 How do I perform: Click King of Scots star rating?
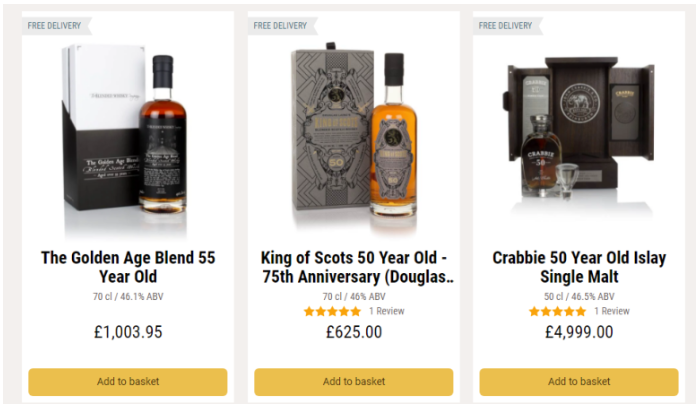(332, 312)
